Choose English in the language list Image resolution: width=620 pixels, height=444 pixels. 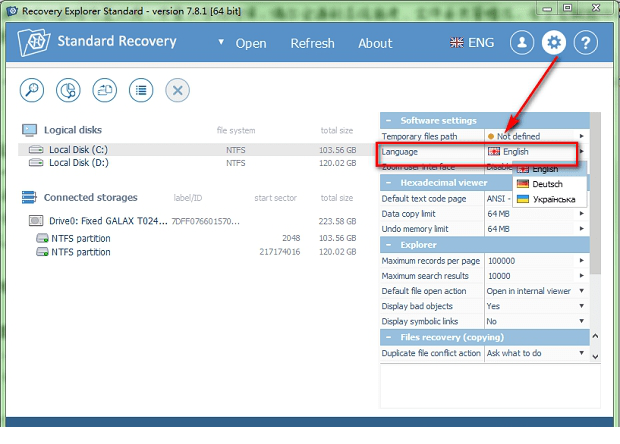(x=549, y=169)
